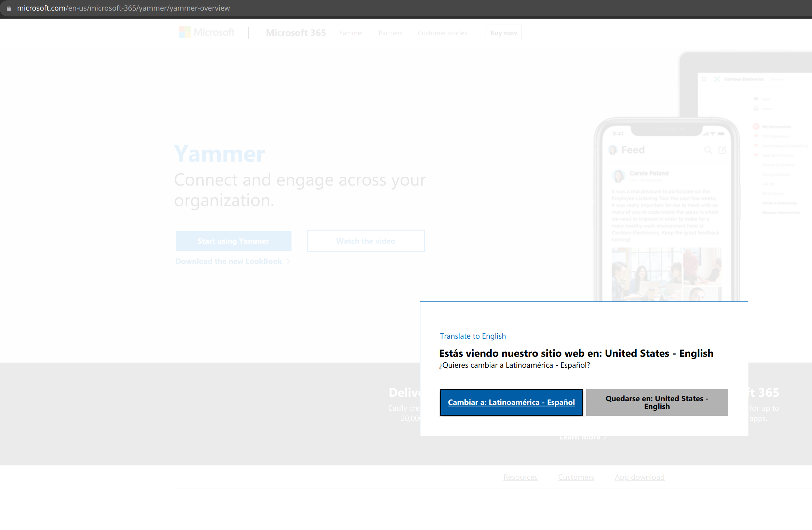Viewport: 812px width, 530px height.
Task: Click the Buy now tab
Action: [x=504, y=32]
